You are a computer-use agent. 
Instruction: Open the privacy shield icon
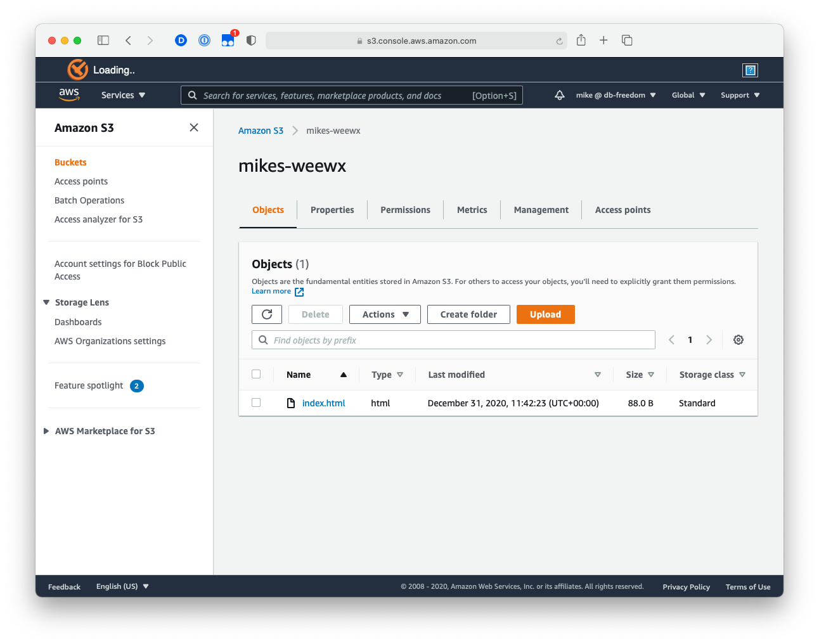pyautogui.click(x=251, y=41)
